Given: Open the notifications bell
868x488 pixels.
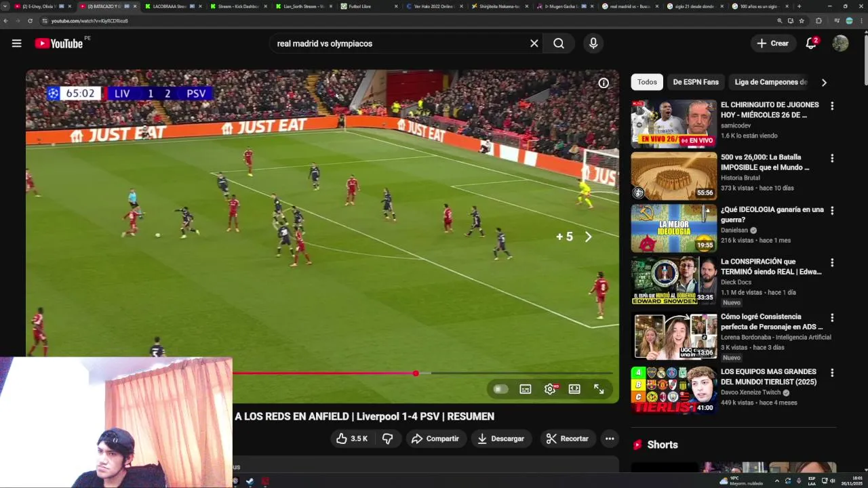Looking at the screenshot, I should click(811, 43).
